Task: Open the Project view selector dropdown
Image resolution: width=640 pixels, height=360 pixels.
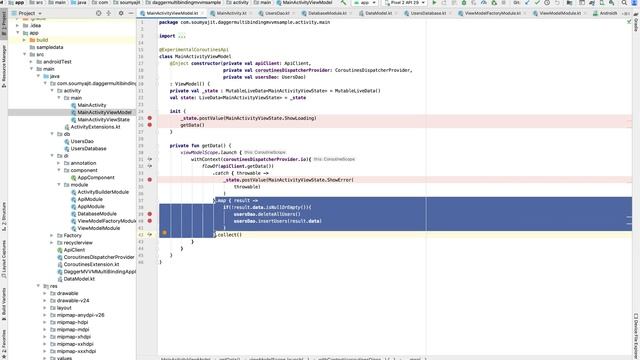Action: click(27, 13)
